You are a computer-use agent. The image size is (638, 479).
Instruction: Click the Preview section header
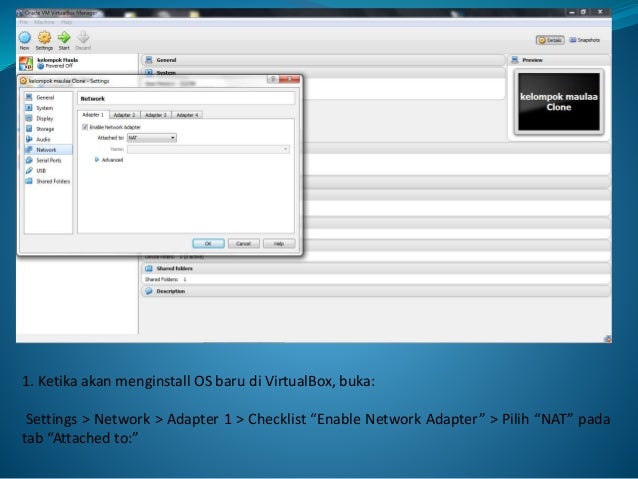tap(559, 60)
